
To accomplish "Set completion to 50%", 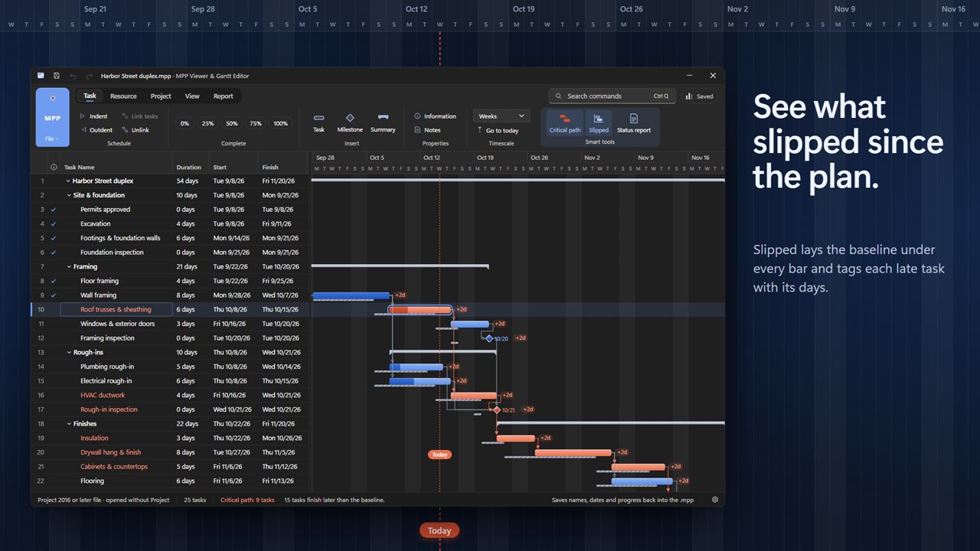I will [232, 123].
